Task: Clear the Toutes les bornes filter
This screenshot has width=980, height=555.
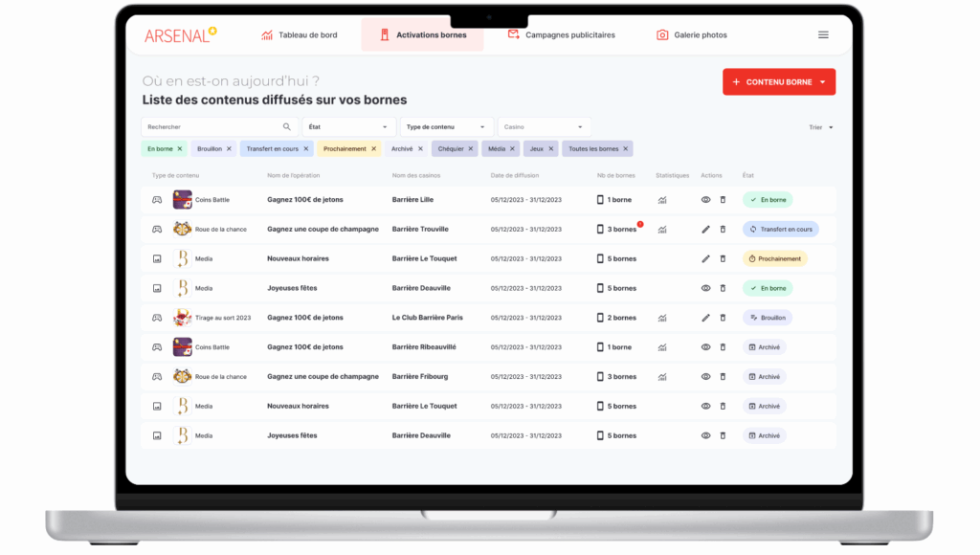Action: [x=624, y=148]
